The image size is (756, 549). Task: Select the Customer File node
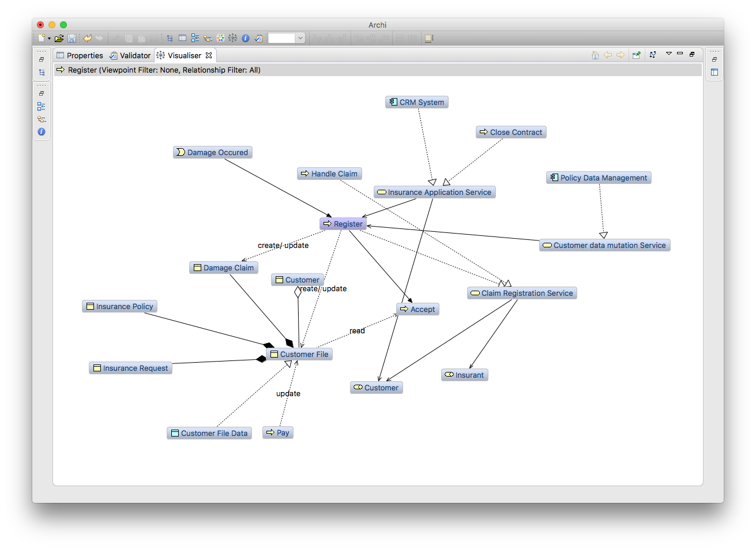point(299,354)
